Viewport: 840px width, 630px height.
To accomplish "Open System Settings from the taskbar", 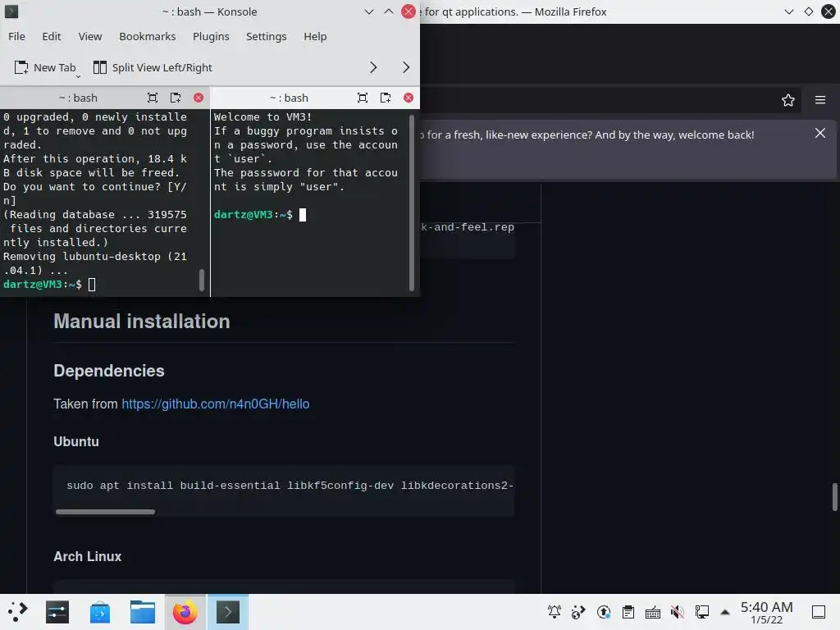I will [x=57, y=612].
